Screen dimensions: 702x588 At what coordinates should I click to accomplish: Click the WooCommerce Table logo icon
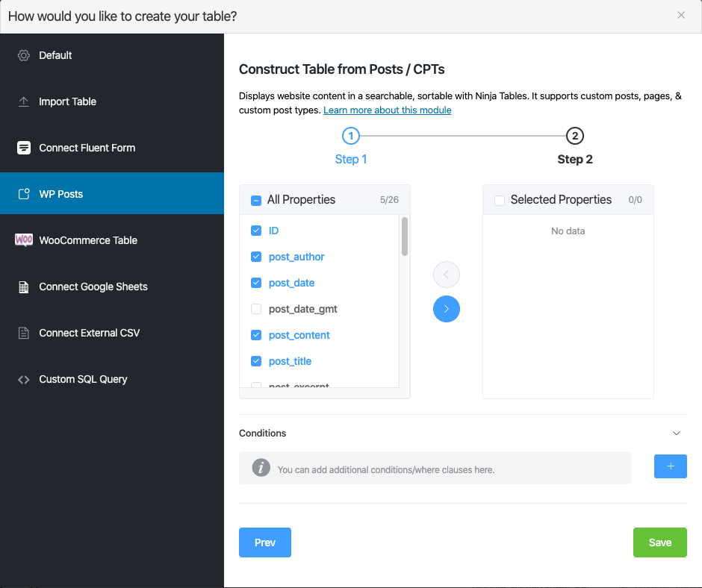(24, 240)
